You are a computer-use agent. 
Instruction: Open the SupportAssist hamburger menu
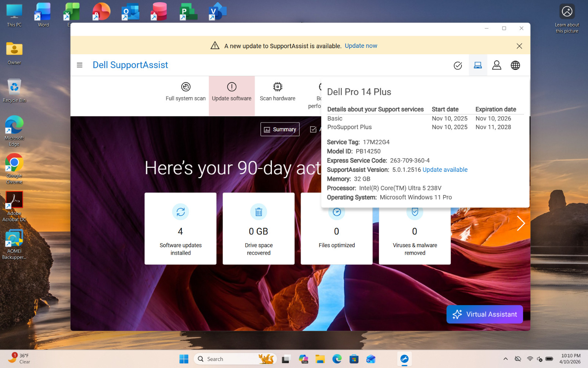click(79, 65)
